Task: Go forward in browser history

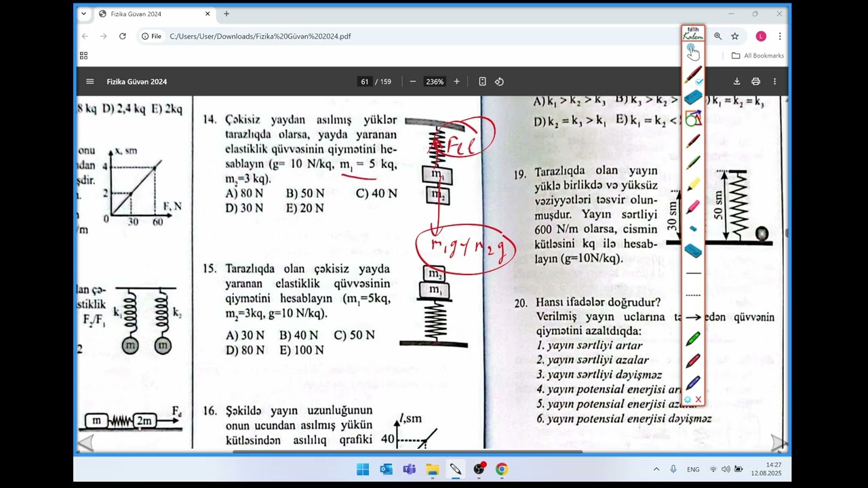Action: [x=103, y=36]
